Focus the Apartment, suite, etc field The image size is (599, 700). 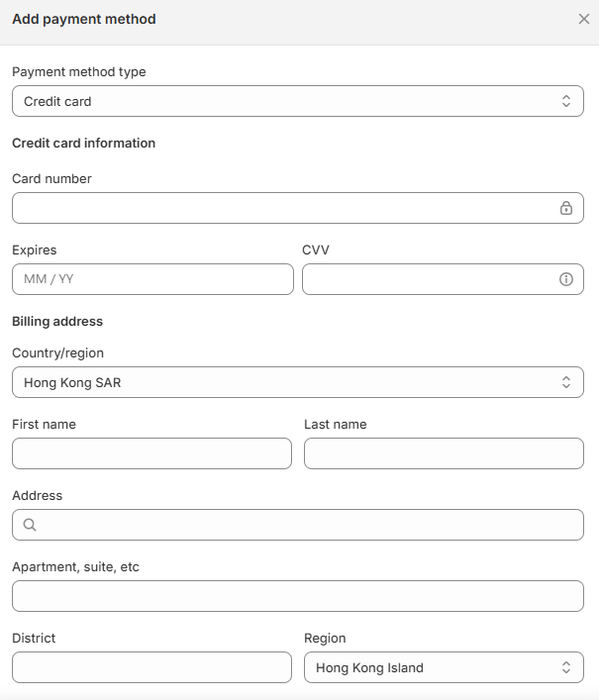point(298,596)
